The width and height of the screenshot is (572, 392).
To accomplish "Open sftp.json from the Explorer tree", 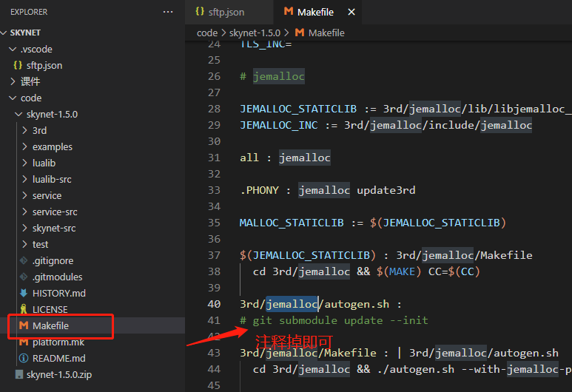I will (x=44, y=66).
